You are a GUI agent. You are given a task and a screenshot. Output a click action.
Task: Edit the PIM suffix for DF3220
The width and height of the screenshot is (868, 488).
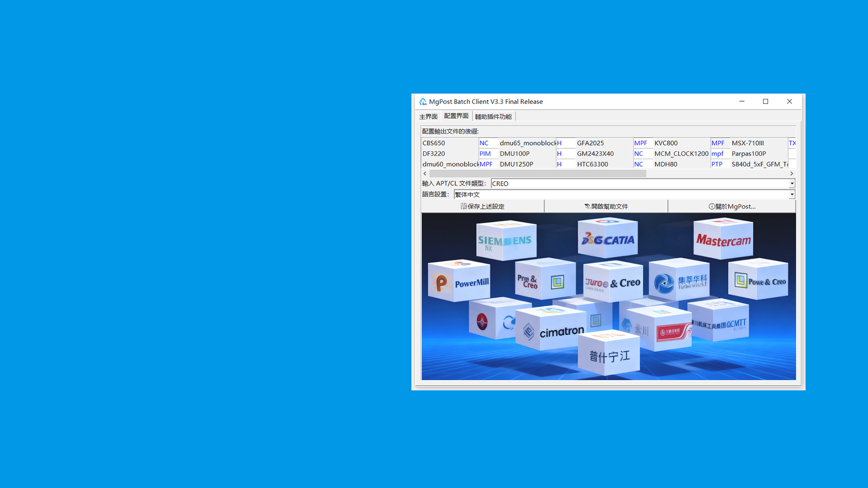click(x=488, y=154)
